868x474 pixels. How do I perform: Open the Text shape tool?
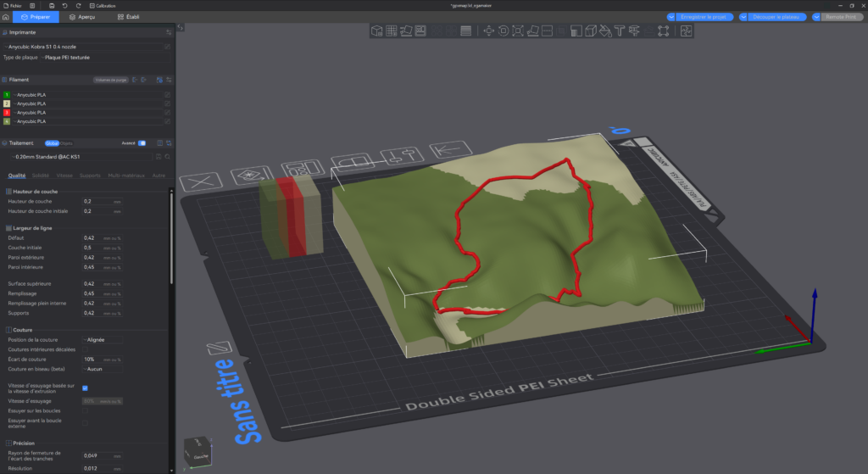pos(620,31)
